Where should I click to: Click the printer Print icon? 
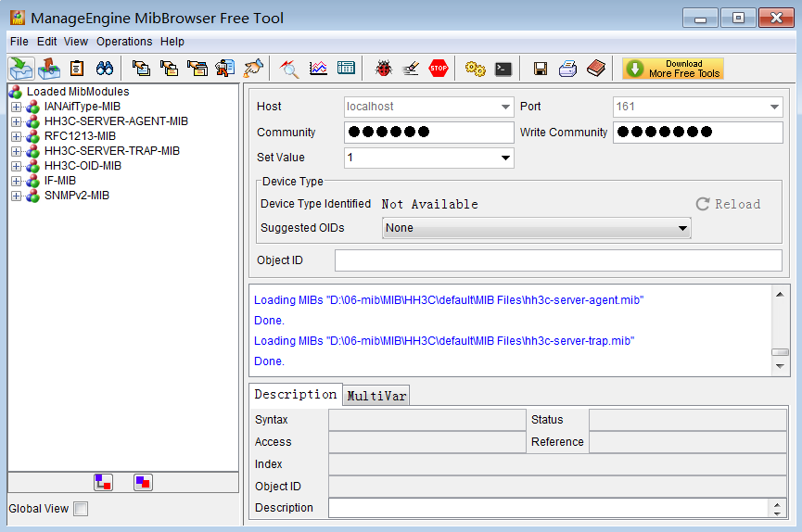coord(567,69)
